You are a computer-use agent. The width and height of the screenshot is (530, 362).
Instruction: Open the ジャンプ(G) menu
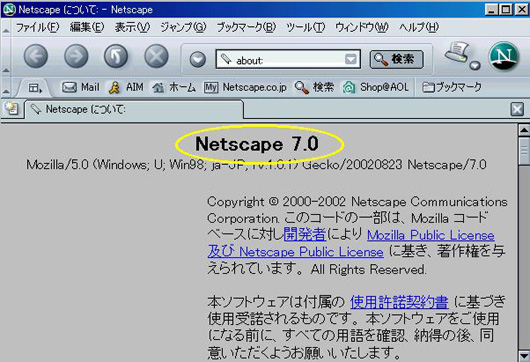(183, 27)
